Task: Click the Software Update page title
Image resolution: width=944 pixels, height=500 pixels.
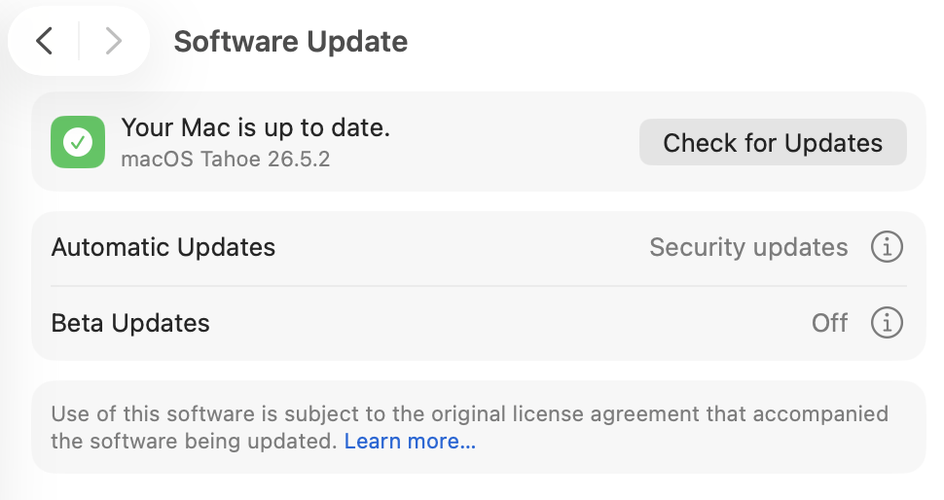Action: [291, 42]
